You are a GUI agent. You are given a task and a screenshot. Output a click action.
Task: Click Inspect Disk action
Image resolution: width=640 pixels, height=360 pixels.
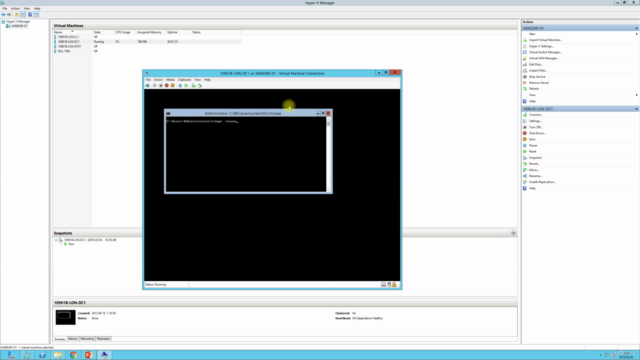click(538, 71)
